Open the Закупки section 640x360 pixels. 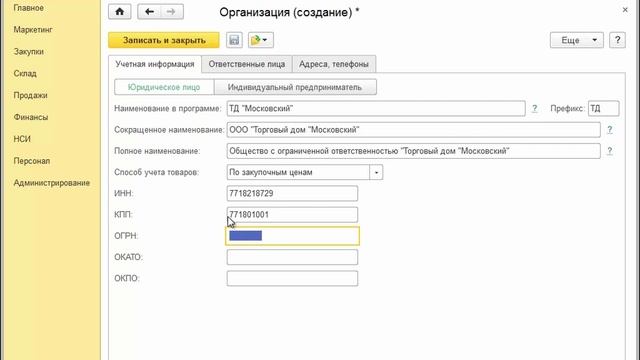(x=29, y=52)
